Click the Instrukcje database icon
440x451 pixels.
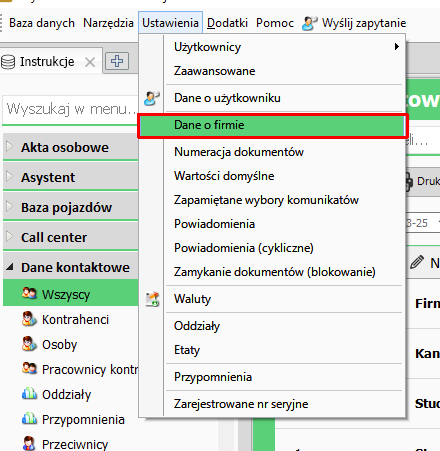pos(8,62)
